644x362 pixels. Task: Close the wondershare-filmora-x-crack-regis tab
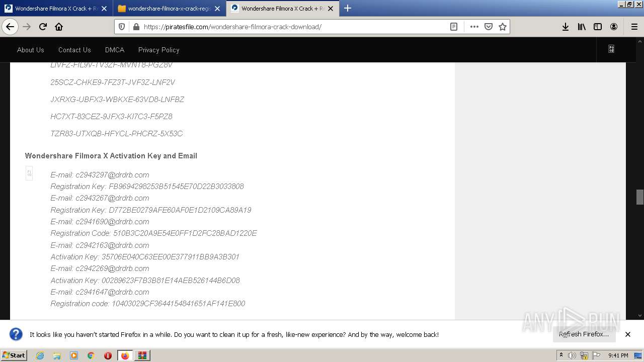(217, 9)
